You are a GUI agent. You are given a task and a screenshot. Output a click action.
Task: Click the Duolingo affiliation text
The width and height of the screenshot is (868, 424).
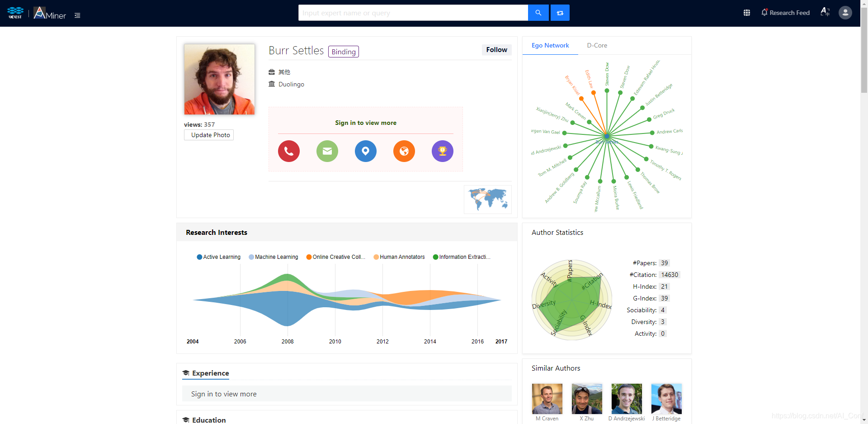point(291,84)
